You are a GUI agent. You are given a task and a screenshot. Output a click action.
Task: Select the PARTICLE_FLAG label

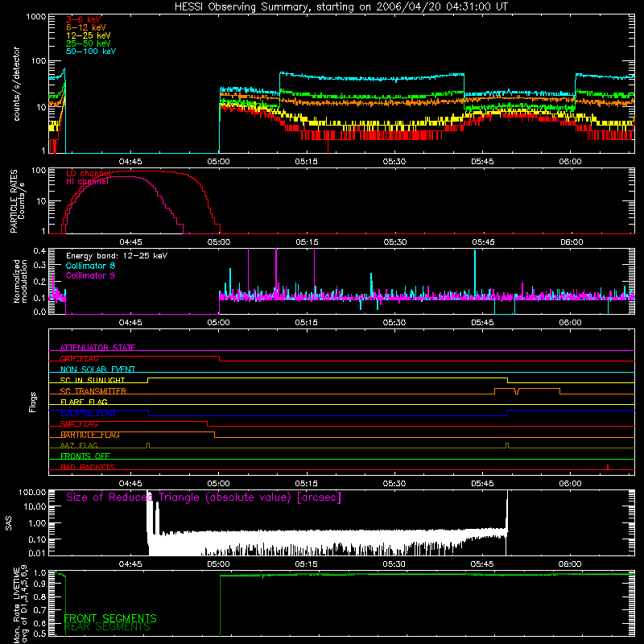[x=90, y=435]
